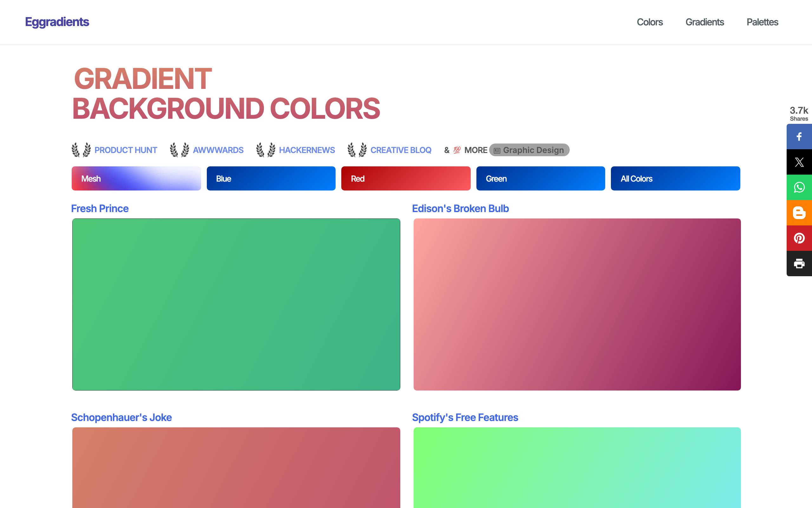Pick the Fresh Prince green gradient swatch
Screen dimensions: 812x508
[x=236, y=304]
